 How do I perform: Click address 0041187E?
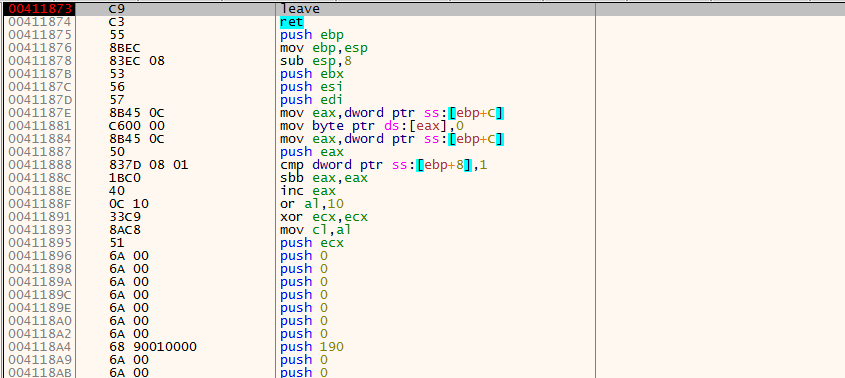40,113
